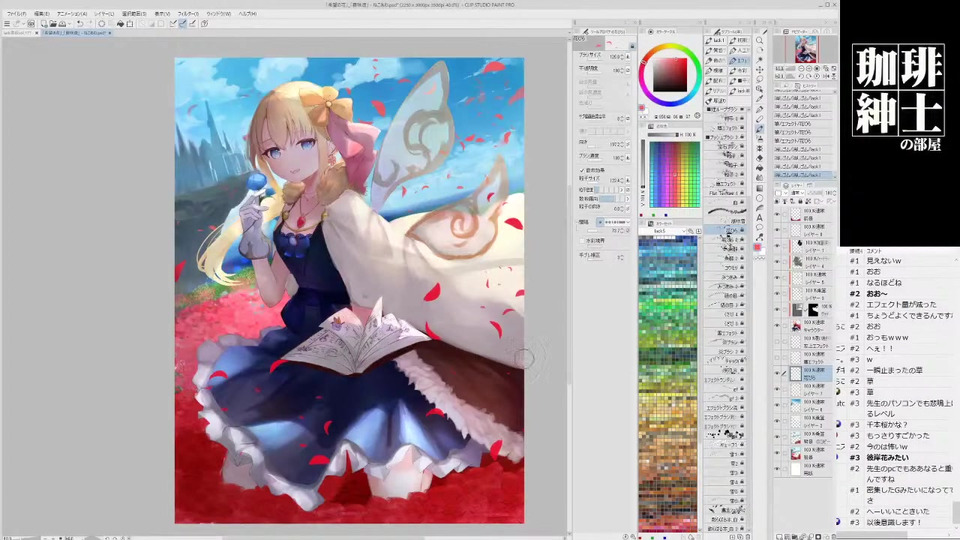Select the Text tool (letter A)

pos(759,217)
